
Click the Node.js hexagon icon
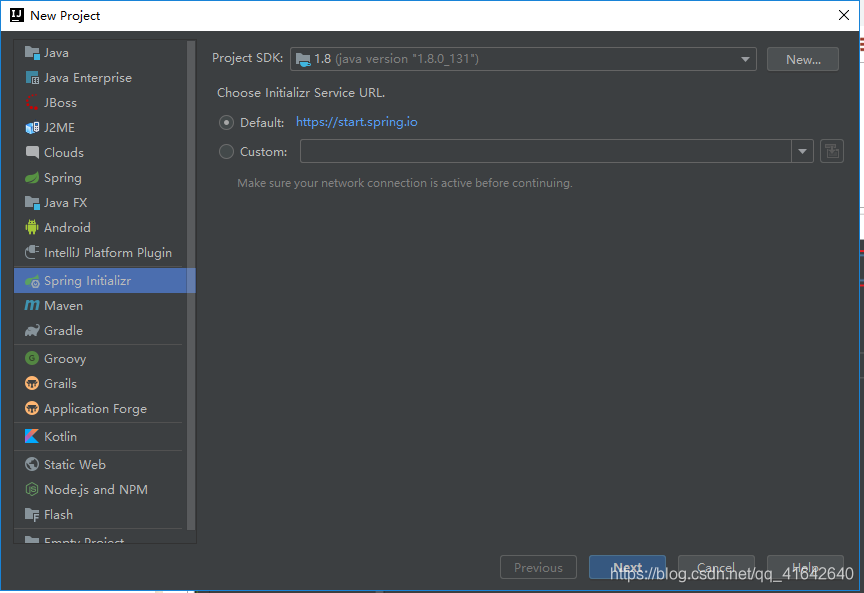tap(32, 489)
